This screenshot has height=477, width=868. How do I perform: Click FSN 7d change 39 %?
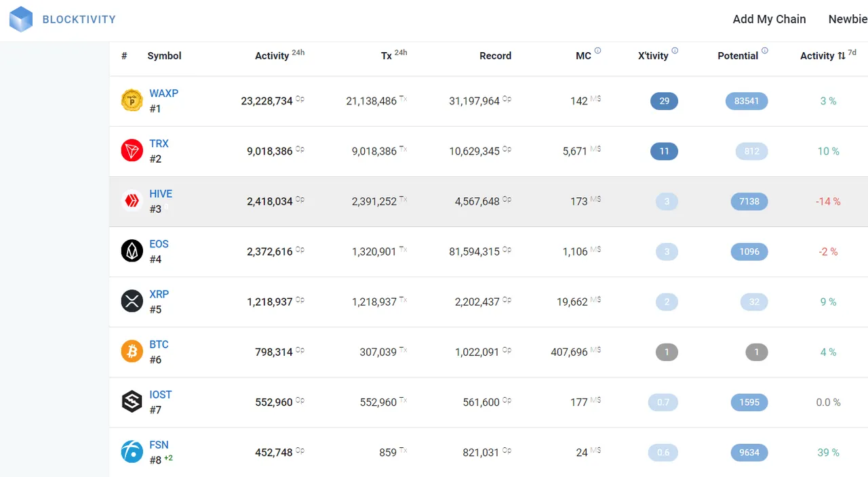pyautogui.click(x=828, y=452)
